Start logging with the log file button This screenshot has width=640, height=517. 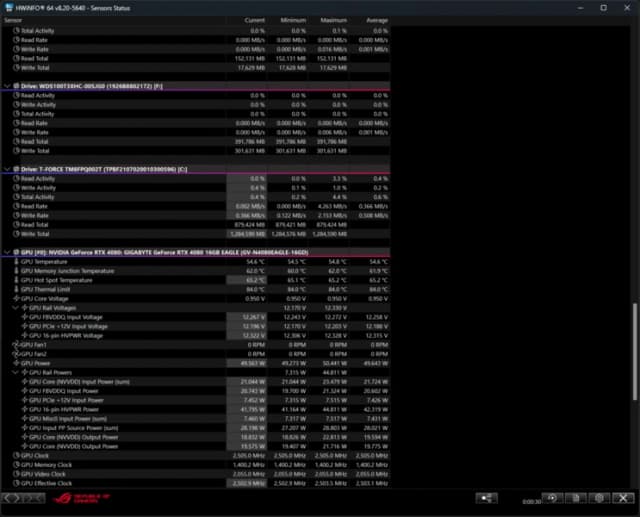point(576,498)
